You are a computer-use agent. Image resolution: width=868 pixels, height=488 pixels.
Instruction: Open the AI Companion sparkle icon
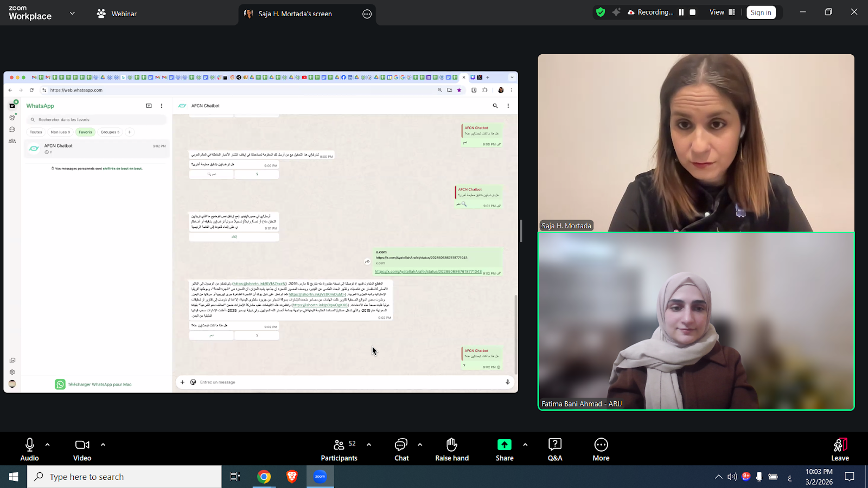[x=616, y=12]
